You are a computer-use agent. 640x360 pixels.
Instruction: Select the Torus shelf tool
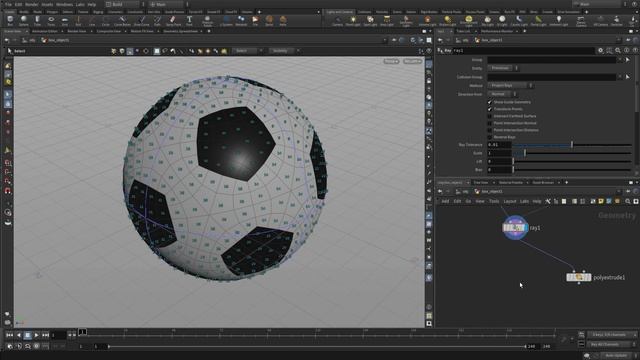point(51,21)
